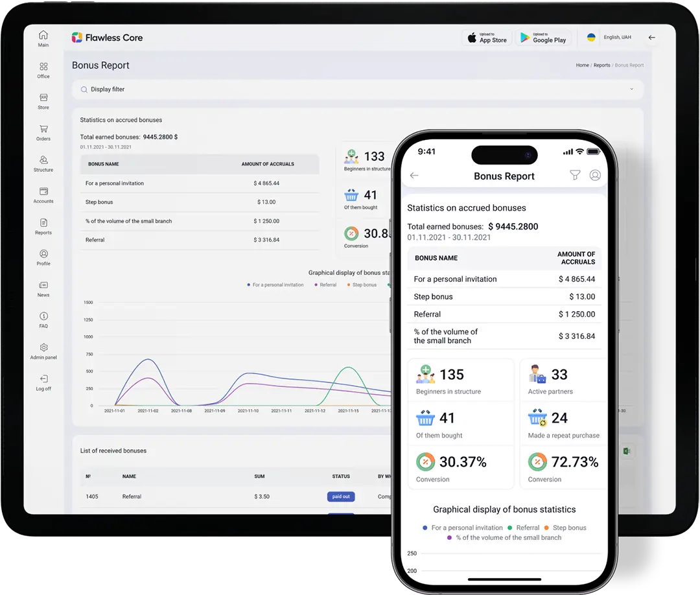Open the Reports menu item in sidebar

coord(43,226)
